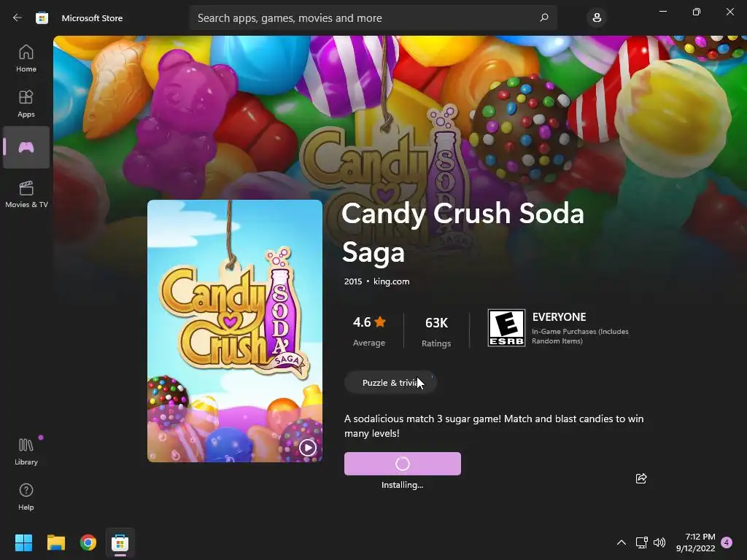Share the game using share icon

(640, 478)
